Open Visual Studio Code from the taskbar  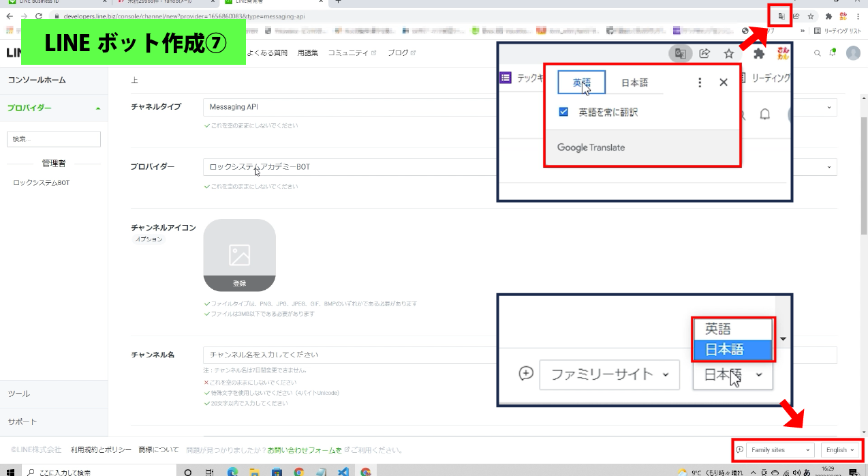click(x=343, y=471)
